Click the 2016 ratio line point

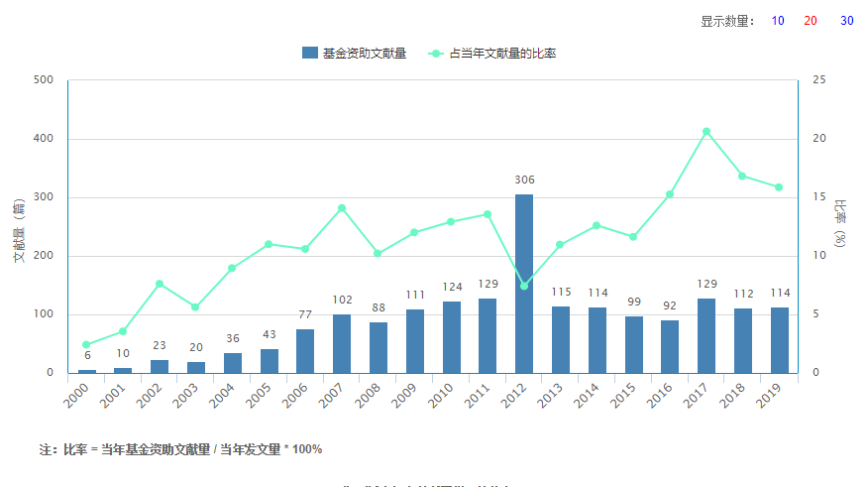(x=670, y=194)
